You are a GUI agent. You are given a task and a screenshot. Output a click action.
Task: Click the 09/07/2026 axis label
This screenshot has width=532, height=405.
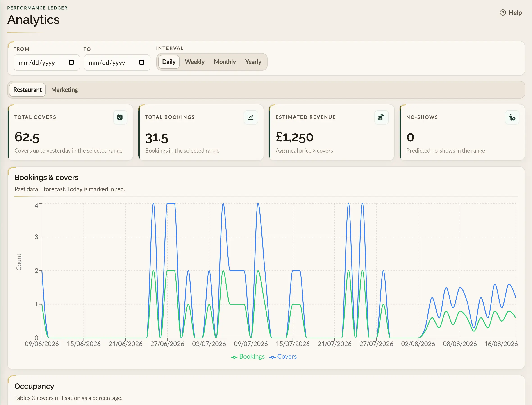pyautogui.click(x=251, y=344)
